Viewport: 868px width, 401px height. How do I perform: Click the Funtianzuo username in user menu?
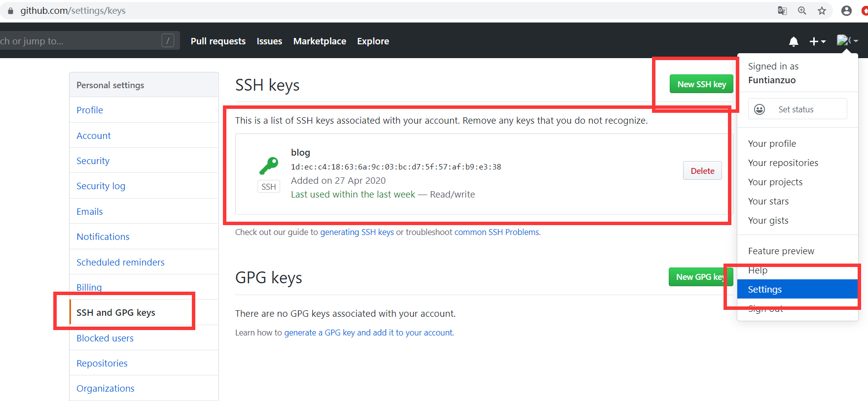click(x=772, y=80)
